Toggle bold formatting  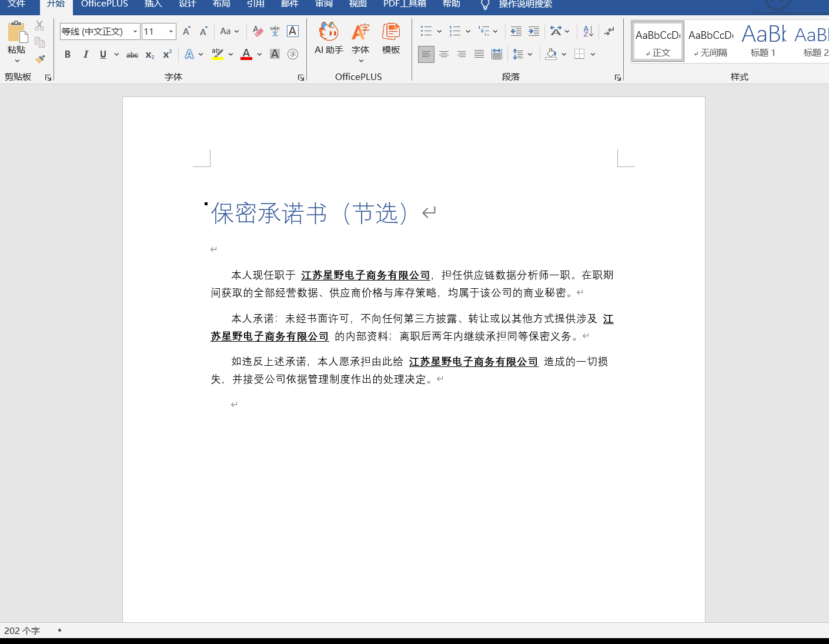coord(68,54)
